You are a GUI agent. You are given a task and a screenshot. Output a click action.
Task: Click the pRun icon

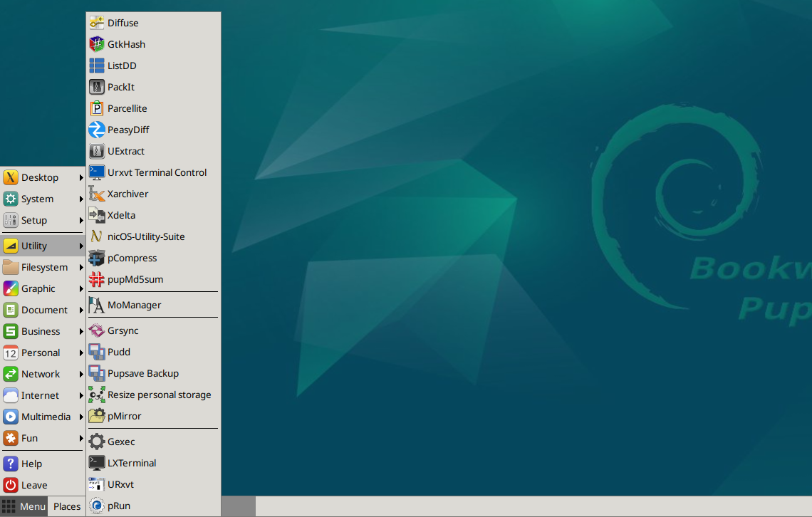97,506
